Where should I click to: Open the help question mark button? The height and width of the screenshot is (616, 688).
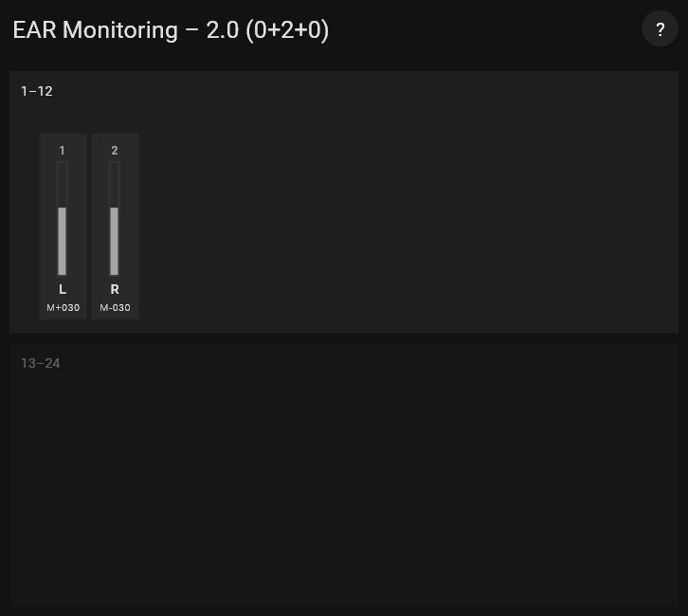[660, 29]
